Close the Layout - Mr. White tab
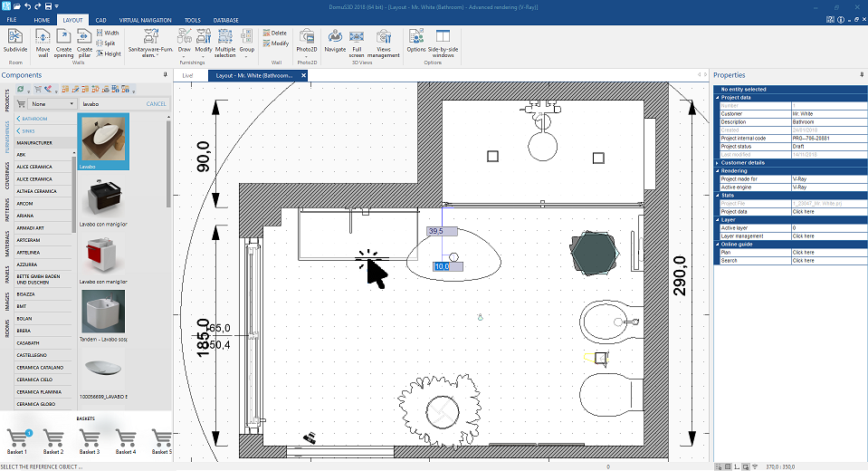Screen dimensions: 868x471 pos(303,75)
